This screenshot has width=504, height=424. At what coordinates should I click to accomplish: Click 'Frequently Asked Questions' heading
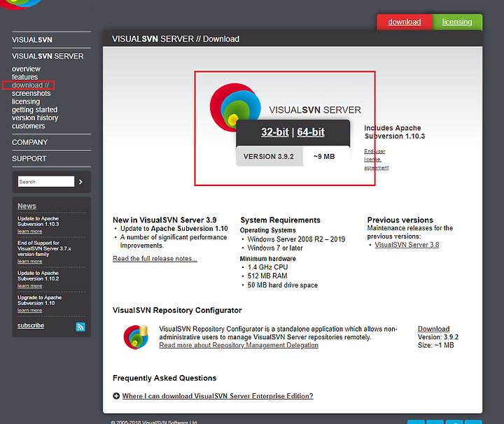tap(164, 378)
